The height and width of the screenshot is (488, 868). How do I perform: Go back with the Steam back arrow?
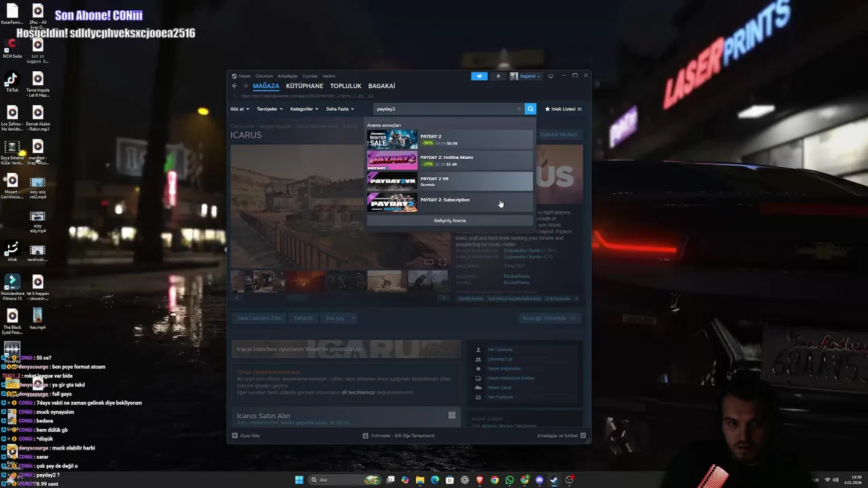[235, 86]
